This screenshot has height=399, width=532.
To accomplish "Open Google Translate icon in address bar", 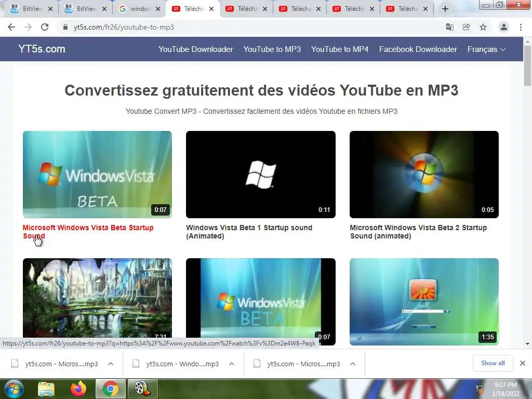I will (449, 27).
